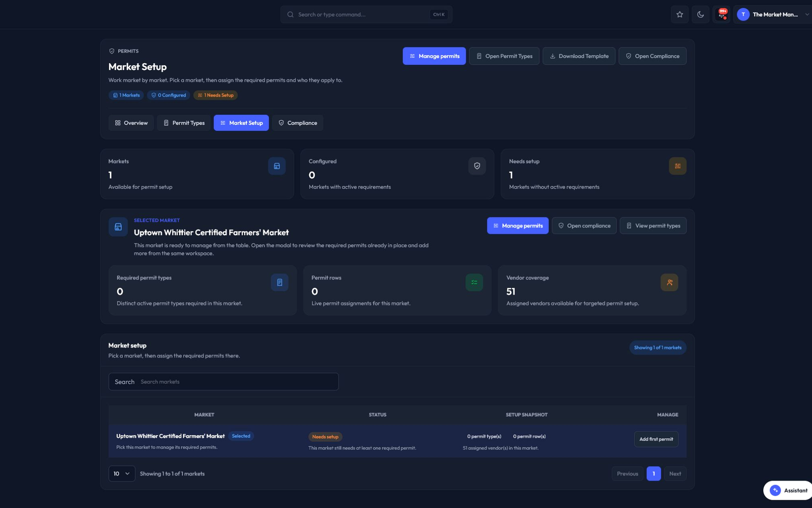Switch to the Permit Types tab
This screenshot has height=508, width=812.
[x=184, y=123]
